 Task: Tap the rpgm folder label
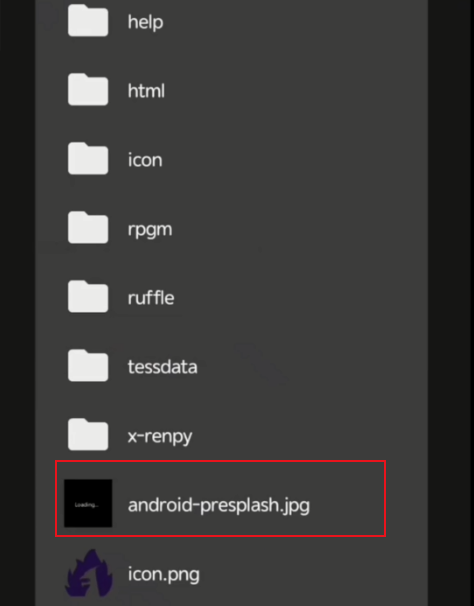coord(150,230)
